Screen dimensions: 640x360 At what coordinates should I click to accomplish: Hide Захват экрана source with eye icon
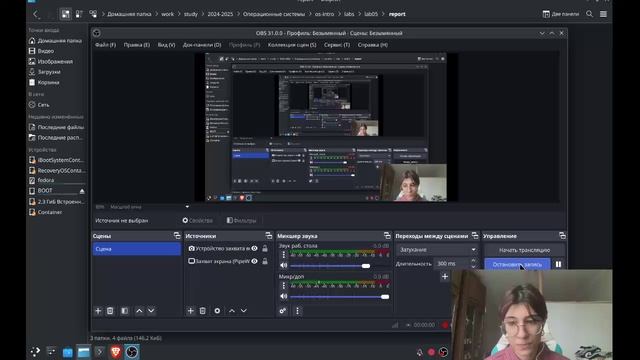point(254,261)
